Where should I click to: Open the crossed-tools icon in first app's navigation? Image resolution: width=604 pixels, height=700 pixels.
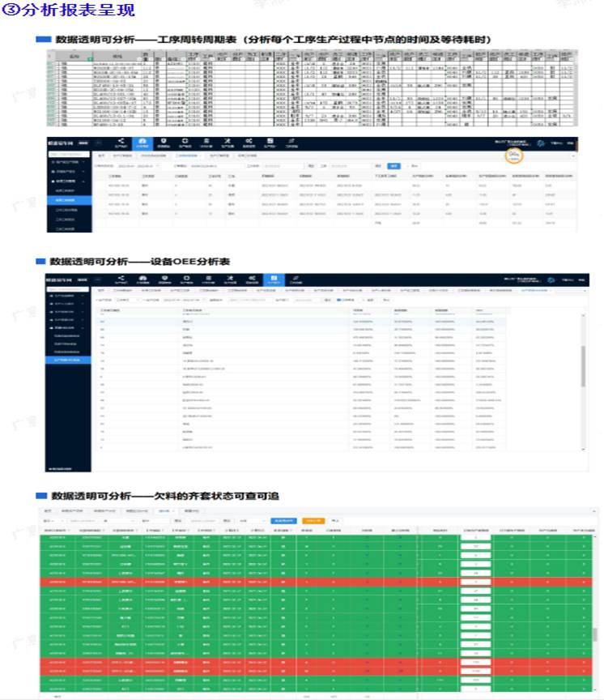tap(228, 143)
